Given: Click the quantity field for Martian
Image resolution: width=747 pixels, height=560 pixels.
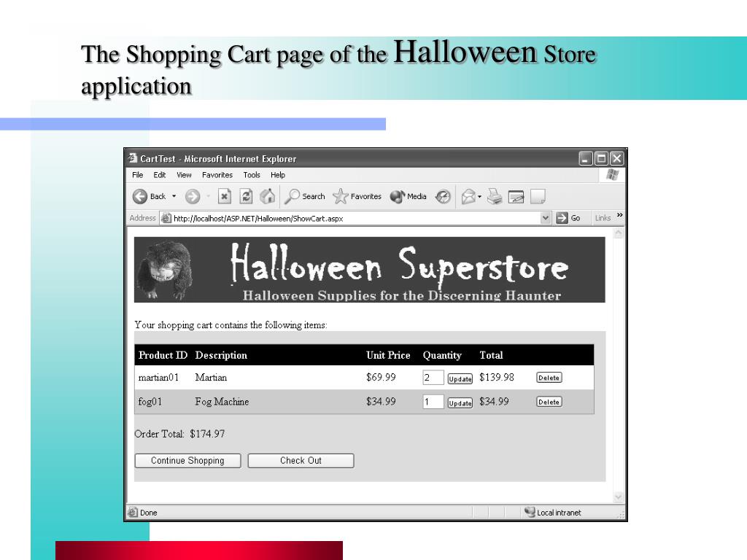Looking at the screenshot, I should pos(433,378).
